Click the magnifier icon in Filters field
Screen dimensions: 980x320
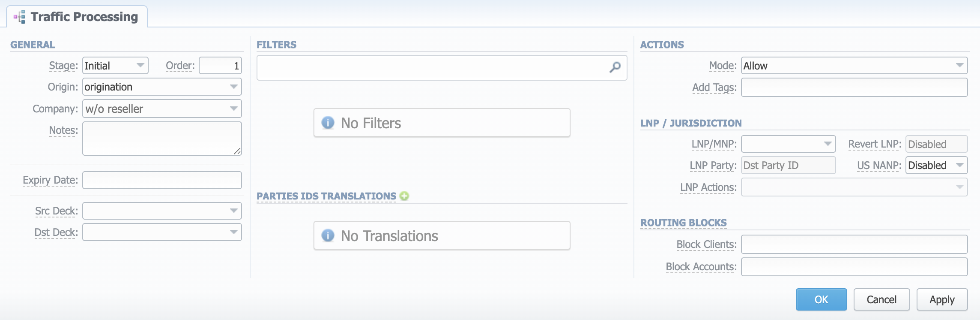(x=615, y=67)
